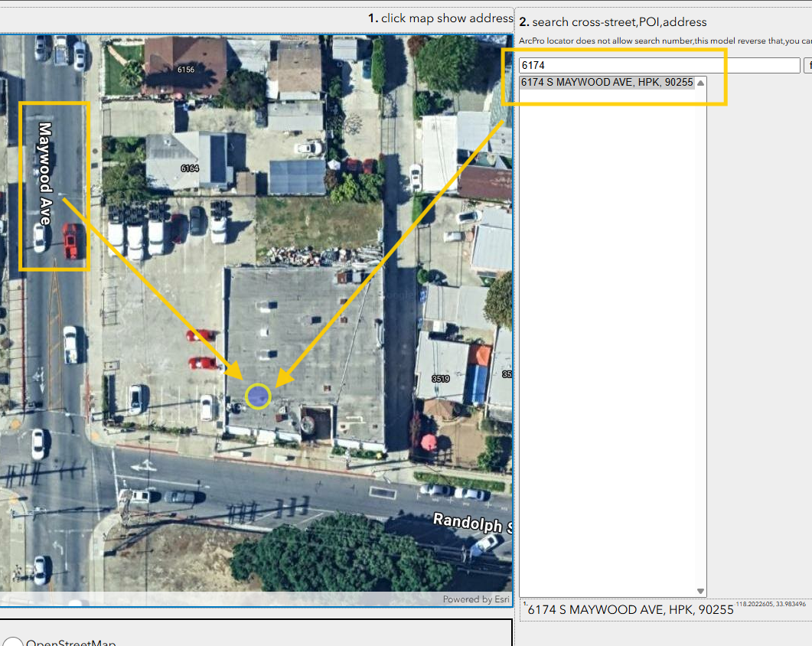
Task: Click the longitude latitude coordinates text
Action: point(771,605)
